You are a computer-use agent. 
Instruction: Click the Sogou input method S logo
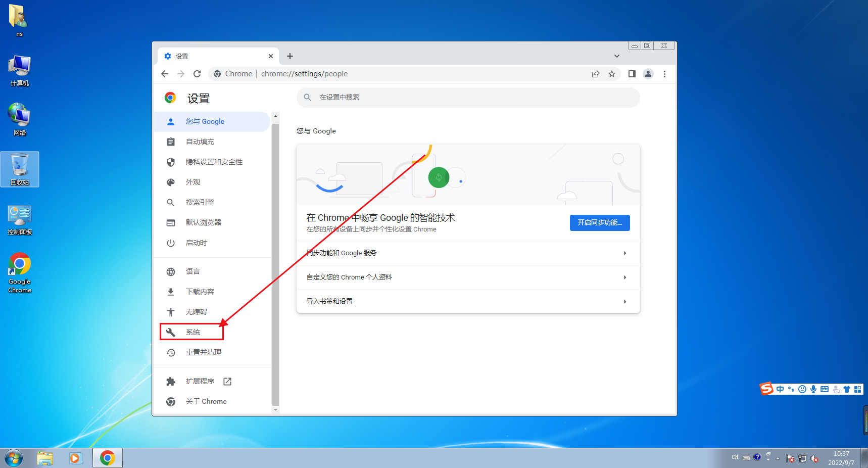coord(767,389)
